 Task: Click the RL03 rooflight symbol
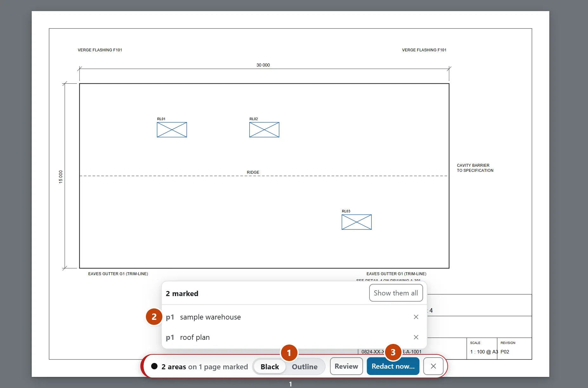pos(356,222)
